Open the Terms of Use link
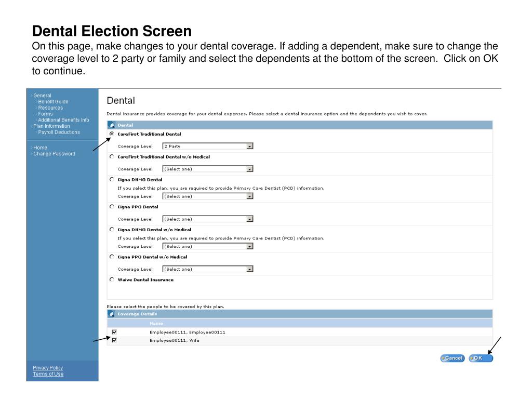Image resolution: width=532 pixels, height=399 pixels. tap(48, 374)
